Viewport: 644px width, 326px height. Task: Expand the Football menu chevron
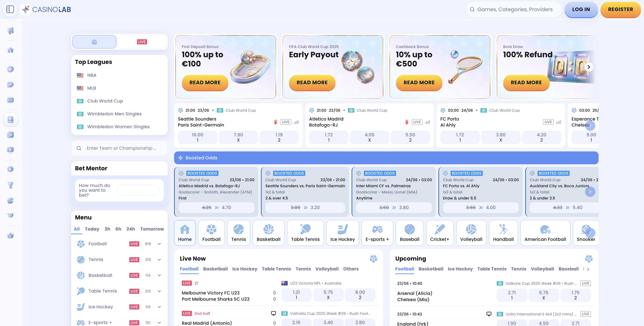coord(159,244)
